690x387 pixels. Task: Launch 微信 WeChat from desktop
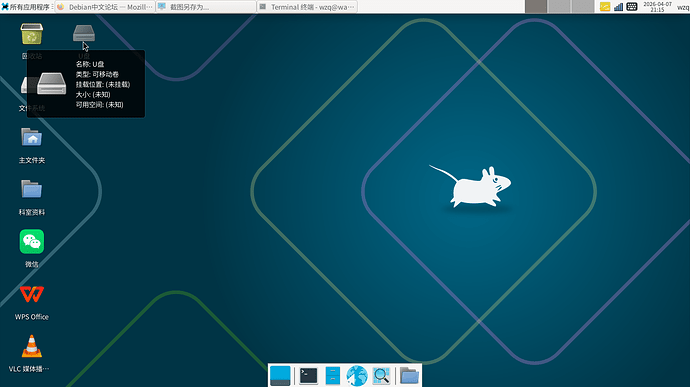[32, 241]
